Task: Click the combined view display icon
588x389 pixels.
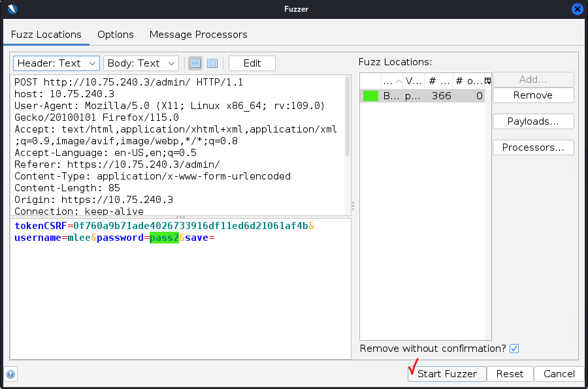Action: point(212,63)
